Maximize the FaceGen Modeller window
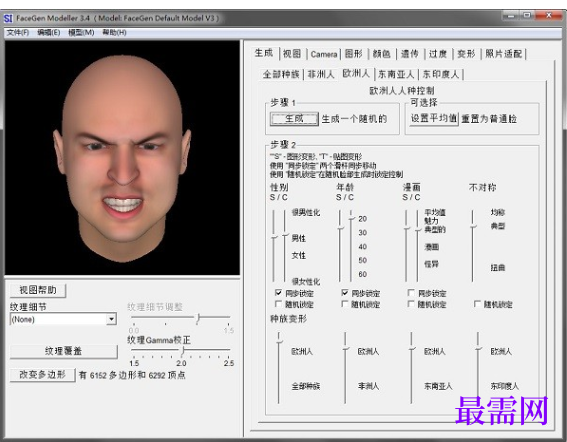The width and height of the screenshot is (567, 442). pyautogui.click(x=527, y=16)
